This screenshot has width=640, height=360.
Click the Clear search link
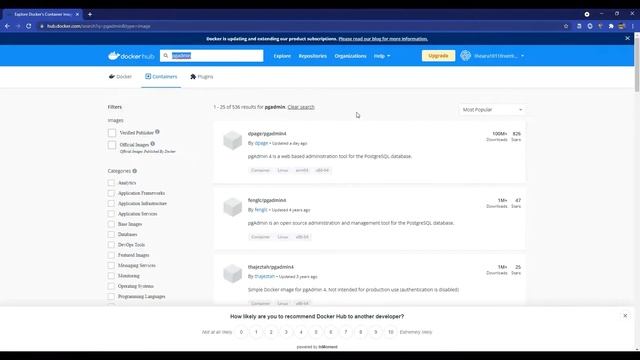301,107
